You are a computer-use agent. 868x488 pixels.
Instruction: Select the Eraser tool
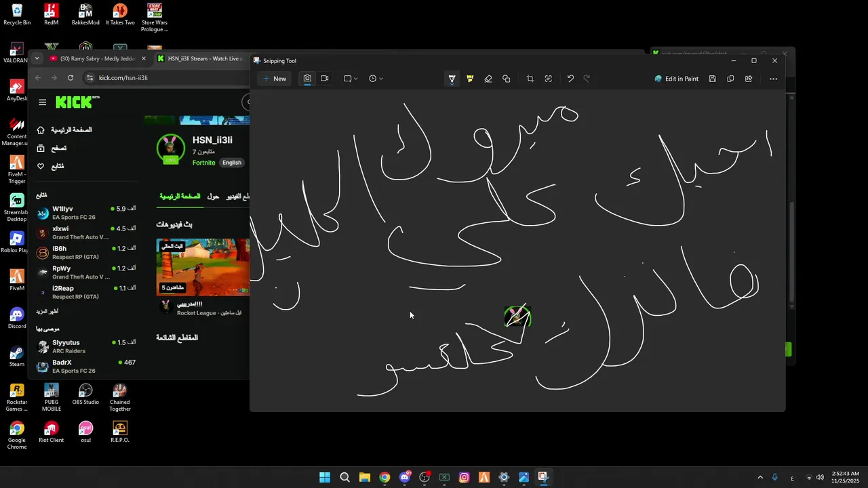pos(488,79)
